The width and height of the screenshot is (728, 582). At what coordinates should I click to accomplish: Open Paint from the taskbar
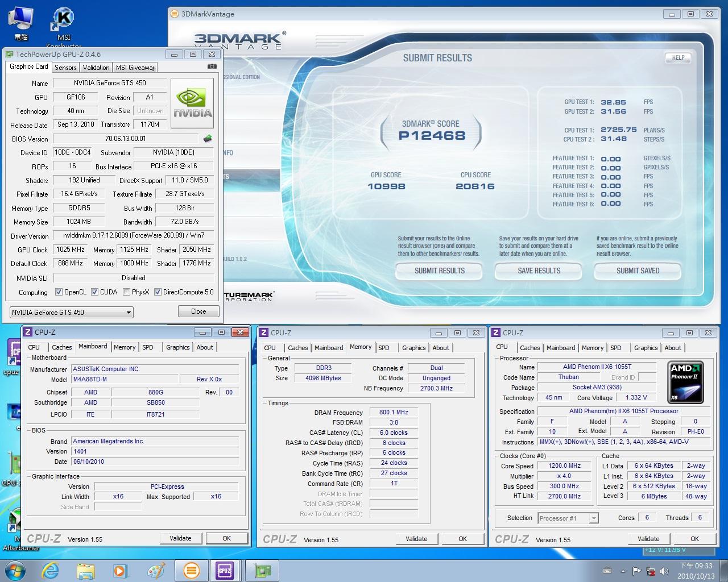155,569
